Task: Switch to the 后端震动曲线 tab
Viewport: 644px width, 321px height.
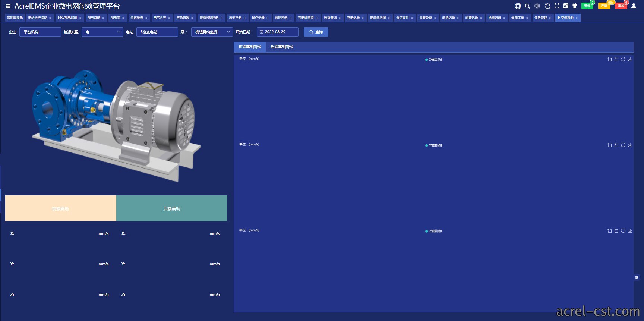Action: (x=281, y=47)
